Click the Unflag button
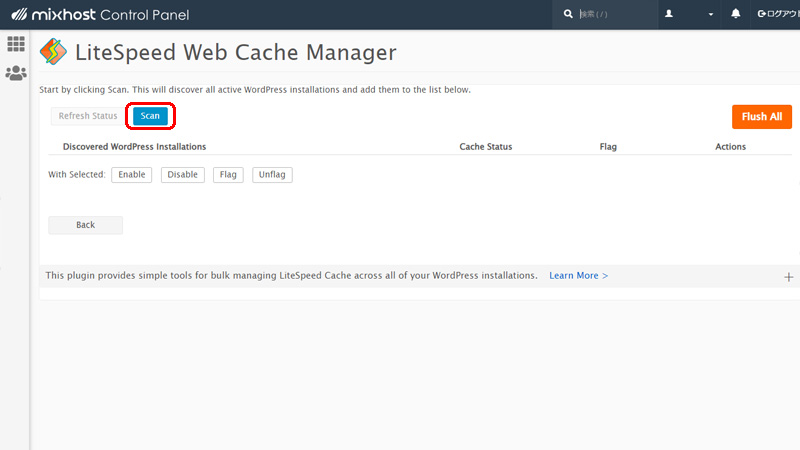The height and width of the screenshot is (450, 800). click(x=272, y=174)
